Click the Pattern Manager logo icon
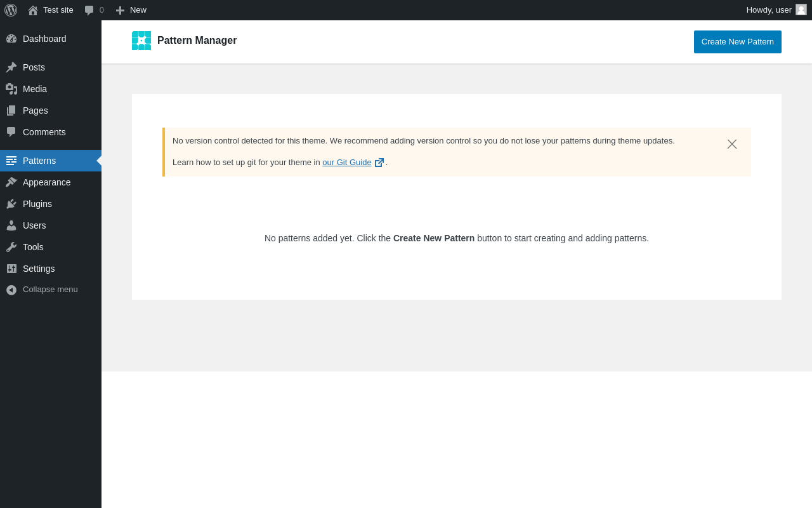Screen dimensions: 812x508 141,41
